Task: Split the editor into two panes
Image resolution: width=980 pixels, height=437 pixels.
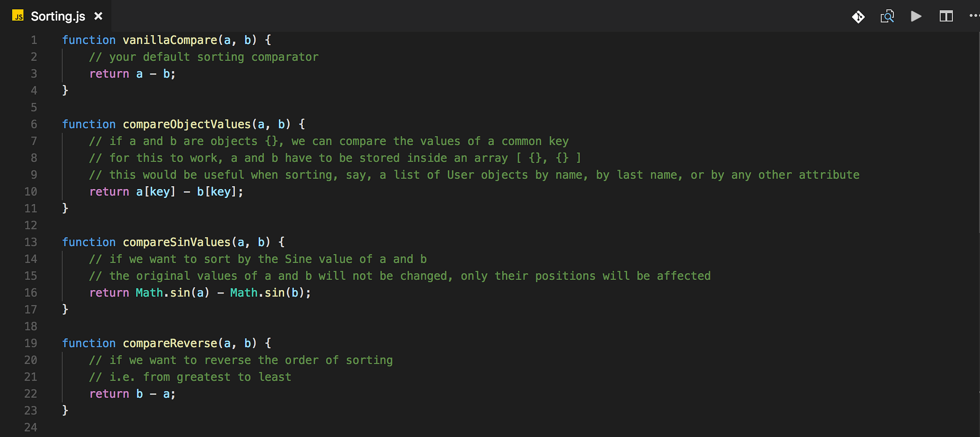Action: (x=946, y=16)
